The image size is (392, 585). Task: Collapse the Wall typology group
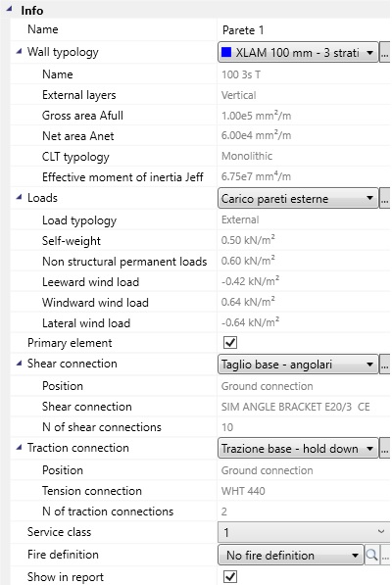pos(19,52)
